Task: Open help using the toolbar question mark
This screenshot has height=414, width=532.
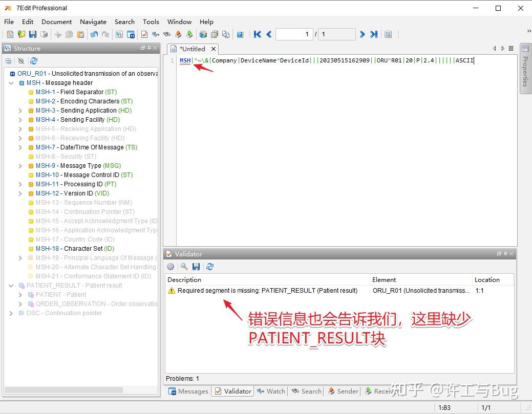Action: (240, 34)
